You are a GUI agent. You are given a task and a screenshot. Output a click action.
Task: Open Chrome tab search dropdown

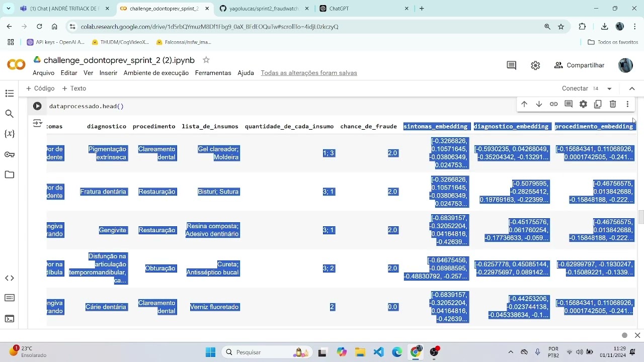[x=9, y=9]
